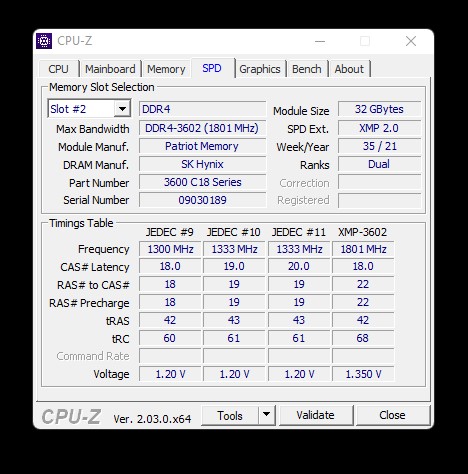This screenshot has width=468, height=474.
Task: Click the DDR4 memory type field
Action: [x=202, y=109]
